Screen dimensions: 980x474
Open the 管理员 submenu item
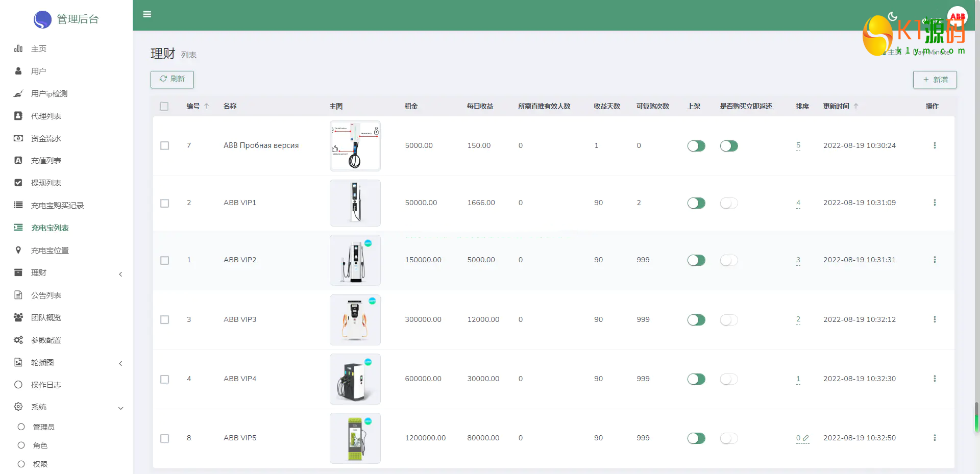pos(66,427)
